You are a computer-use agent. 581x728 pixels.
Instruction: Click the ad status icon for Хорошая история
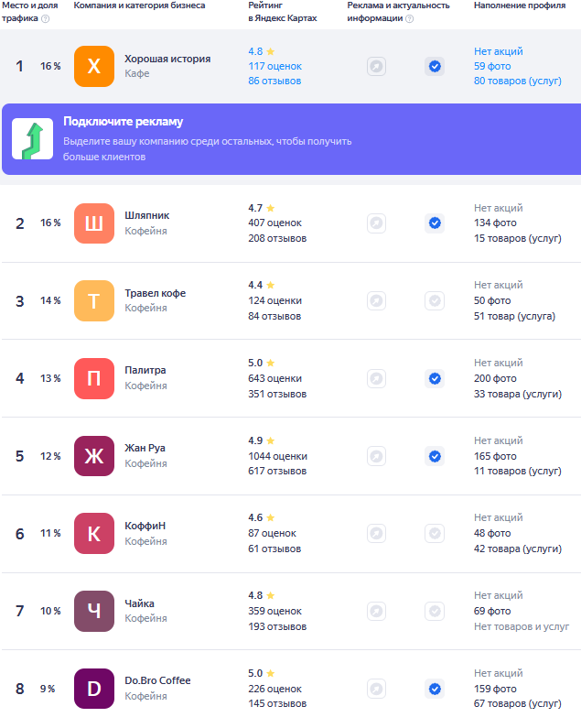[x=376, y=66]
